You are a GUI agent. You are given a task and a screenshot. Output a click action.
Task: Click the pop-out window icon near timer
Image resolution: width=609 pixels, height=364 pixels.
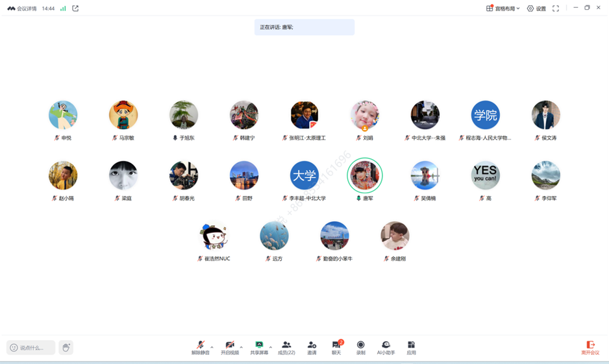pyautogui.click(x=75, y=8)
